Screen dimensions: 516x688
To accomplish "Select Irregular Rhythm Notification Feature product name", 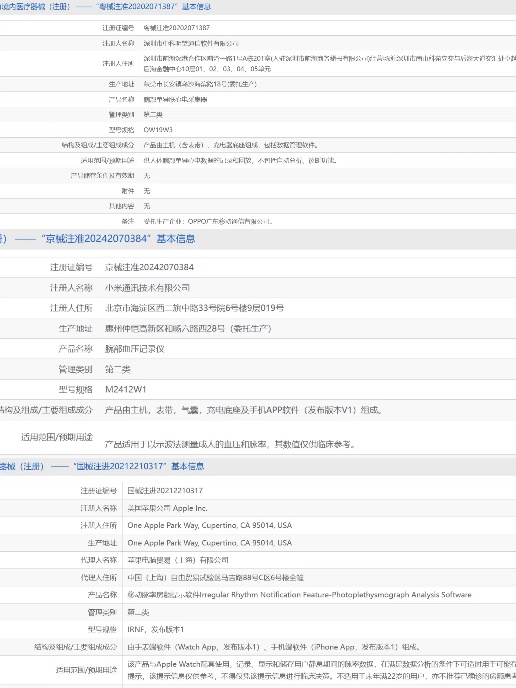I will (x=299, y=595).
